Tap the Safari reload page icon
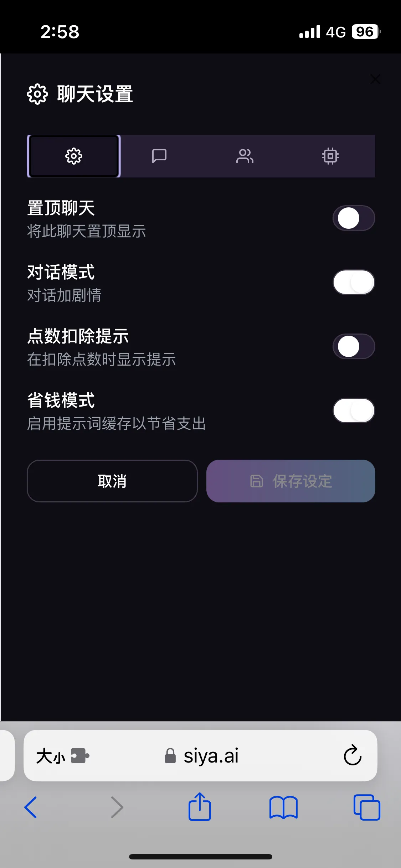This screenshot has height=868, width=401. (x=353, y=755)
